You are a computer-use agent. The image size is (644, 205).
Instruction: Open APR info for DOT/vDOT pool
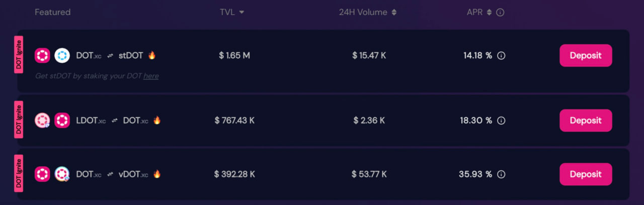click(x=501, y=174)
